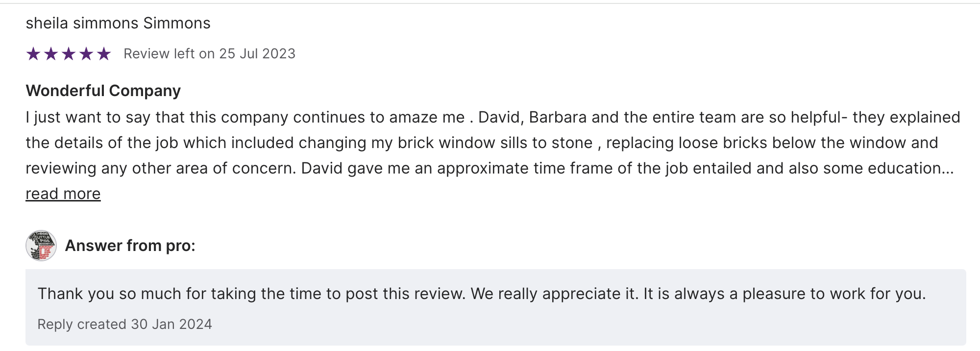Image resolution: width=980 pixels, height=351 pixels.
Task: Click the pro's round brick logo avatar
Action: (x=41, y=246)
